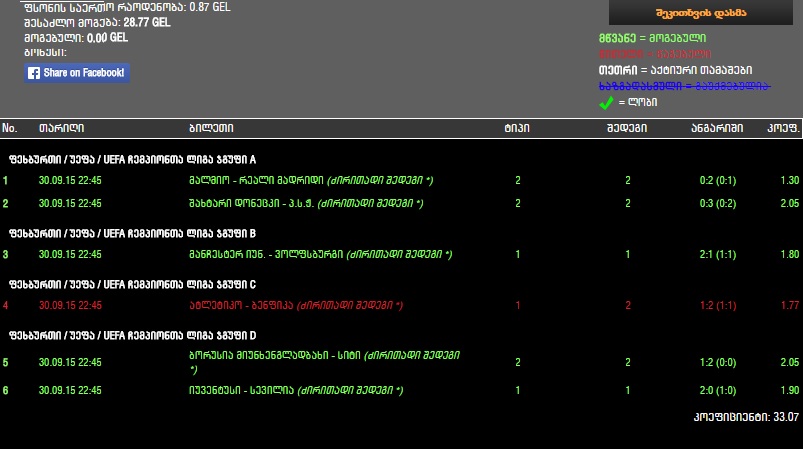Click the ანგარიში column header
Image resolution: width=803 pixels, height=449 pixels.
tap(717, 128)
